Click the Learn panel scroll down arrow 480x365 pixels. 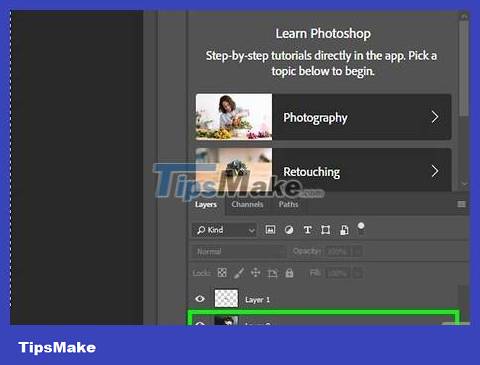click(x=464, y=184)
